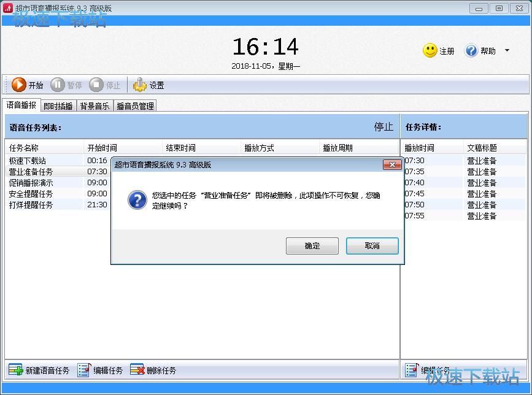
Task: Click 编辑任务 under the voice task list
Action: coord(100,370)
